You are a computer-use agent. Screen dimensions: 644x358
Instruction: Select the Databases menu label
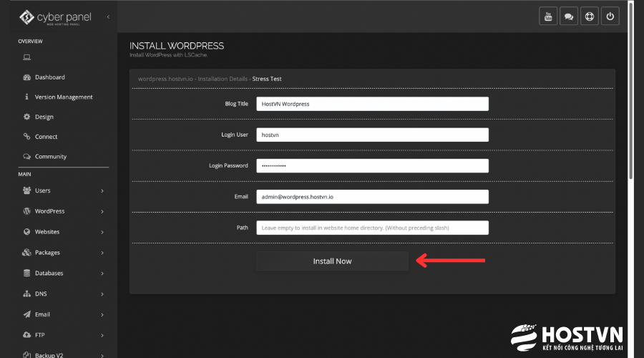tap(49, 273)
